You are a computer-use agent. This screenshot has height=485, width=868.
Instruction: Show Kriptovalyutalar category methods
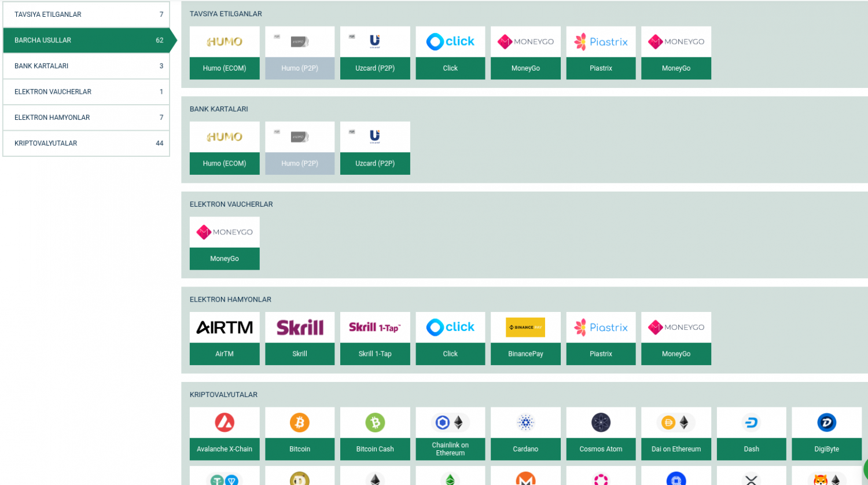tap(86, 143)
